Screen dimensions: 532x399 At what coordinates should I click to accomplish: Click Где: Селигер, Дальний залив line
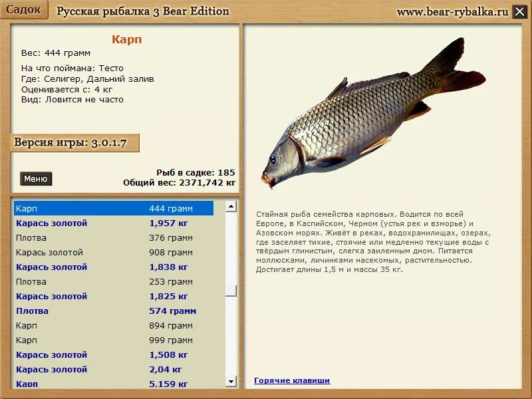[x=88, y=79]
